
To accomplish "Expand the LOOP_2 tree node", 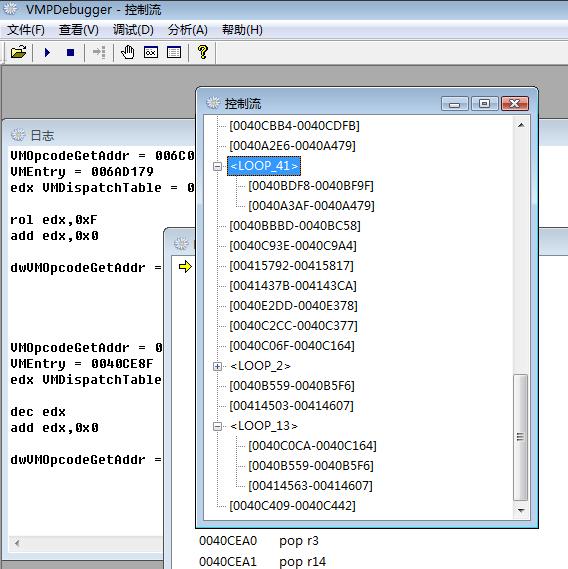I will pos(217,367).
